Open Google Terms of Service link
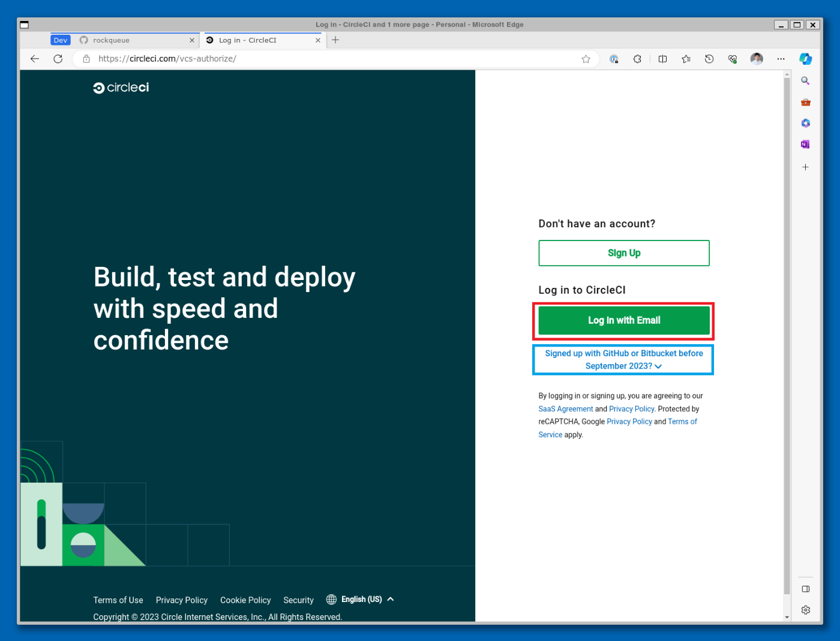Image resolution: width=840 pixels, height=641 pixels. pos(682,422)
